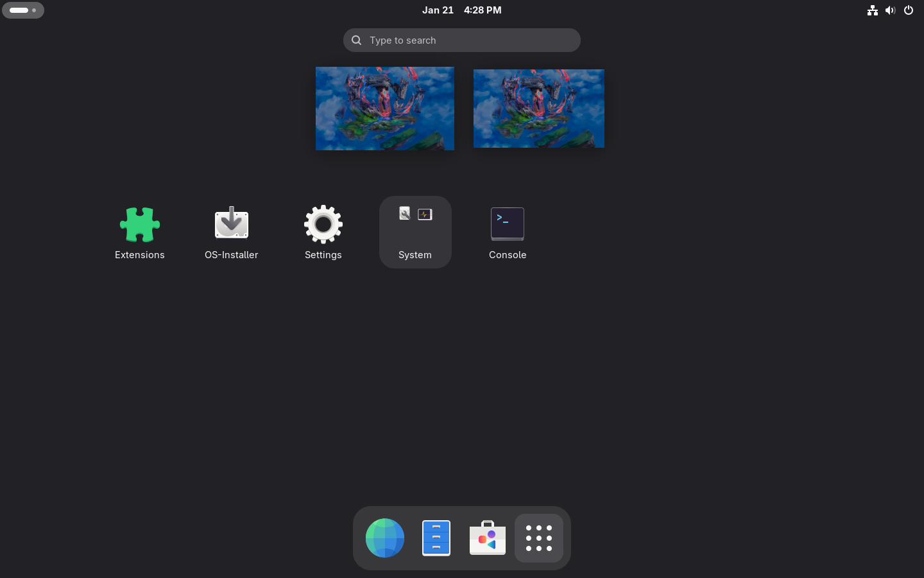Launch the Console terminal app
The width and height of the screenshot is (924, 578).
point(507,225)
